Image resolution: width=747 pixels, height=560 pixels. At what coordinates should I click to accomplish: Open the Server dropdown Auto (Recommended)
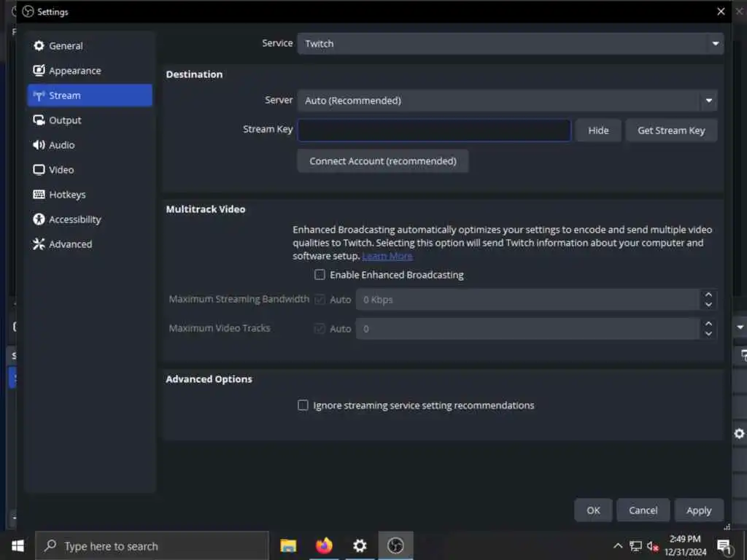tap(508, 101)
